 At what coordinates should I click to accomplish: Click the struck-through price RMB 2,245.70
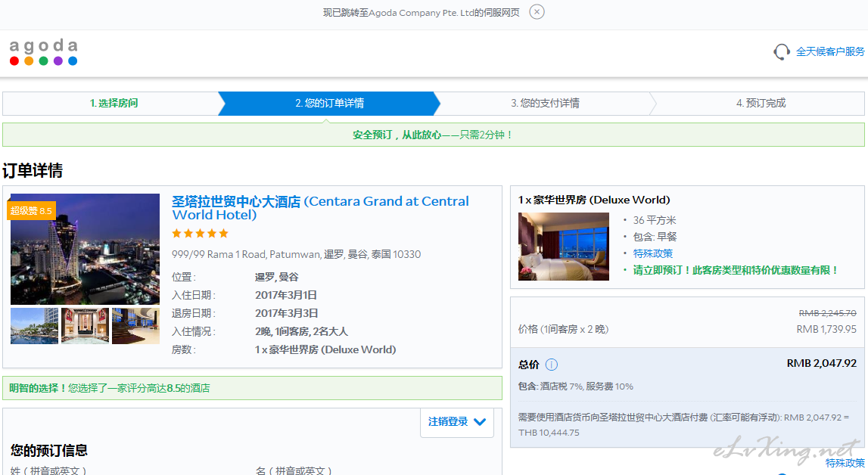click(828, 313)
